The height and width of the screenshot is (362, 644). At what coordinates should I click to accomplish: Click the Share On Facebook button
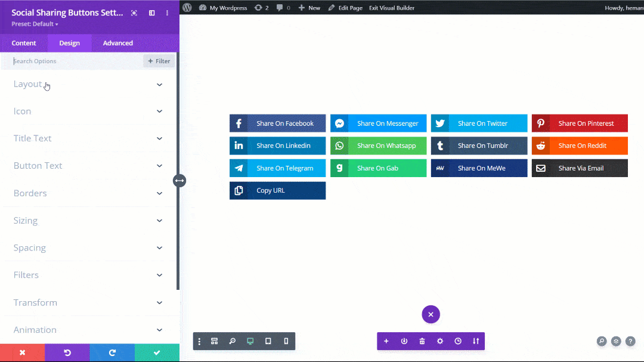278,123
